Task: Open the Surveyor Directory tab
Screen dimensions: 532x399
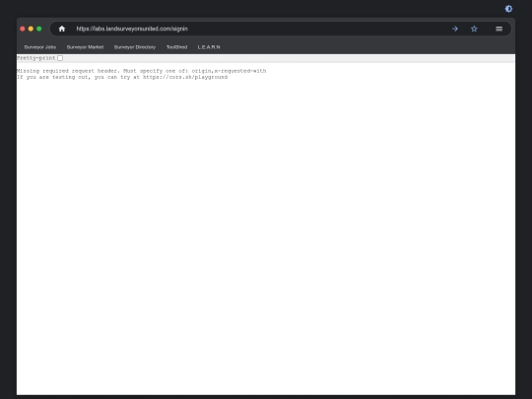Action: [x=135, y=47]
